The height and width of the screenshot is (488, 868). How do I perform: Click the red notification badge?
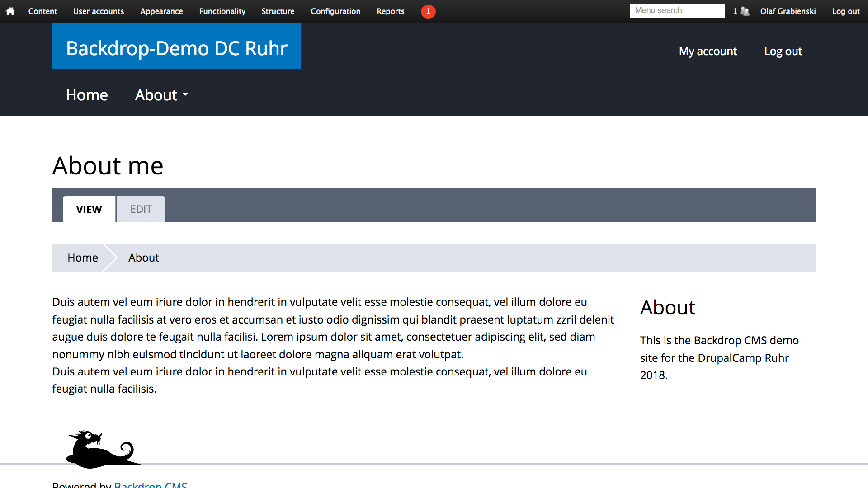(x=428, y=11)
